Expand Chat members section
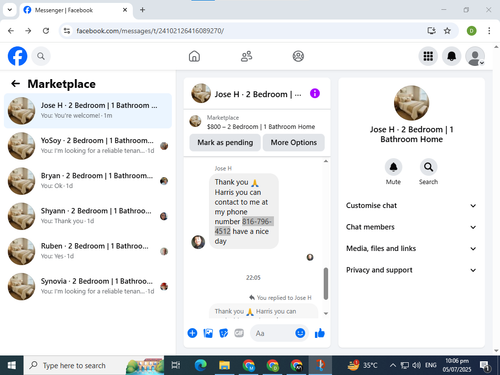The image size is (500, 375). (411, 227)
